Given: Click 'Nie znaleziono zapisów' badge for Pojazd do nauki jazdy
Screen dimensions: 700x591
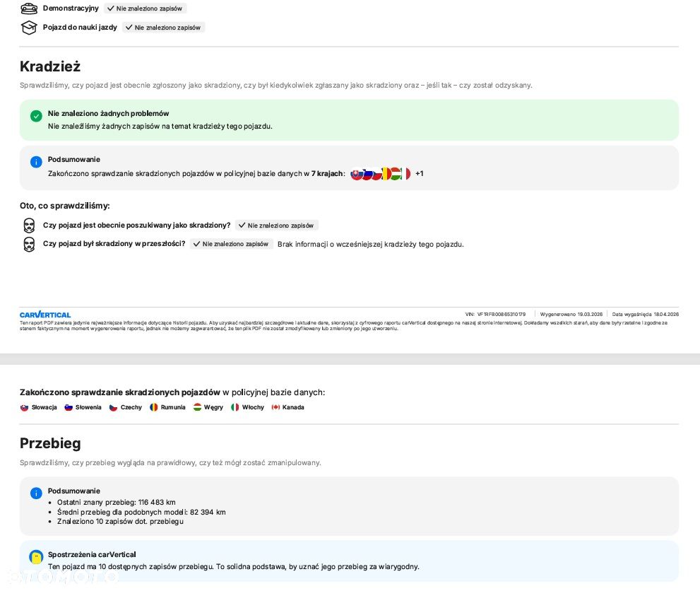Looking at the screenshot, I should [163, 28].
